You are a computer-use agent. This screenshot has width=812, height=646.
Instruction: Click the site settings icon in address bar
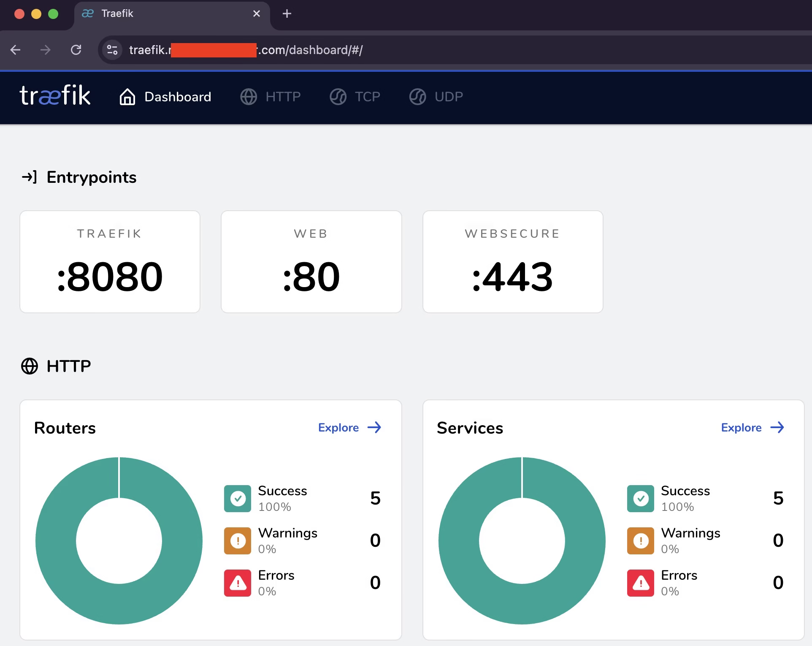pyautogui.click(x=112, y=50)
